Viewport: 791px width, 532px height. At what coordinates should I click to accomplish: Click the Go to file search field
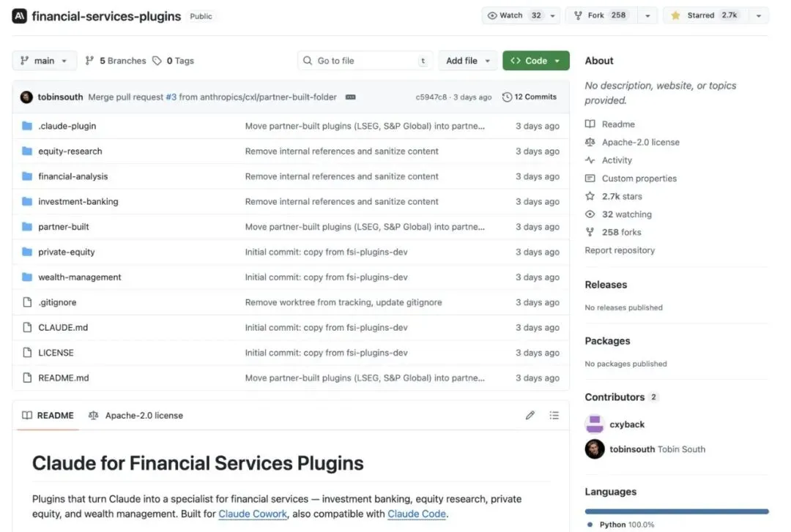click(365, 61)
